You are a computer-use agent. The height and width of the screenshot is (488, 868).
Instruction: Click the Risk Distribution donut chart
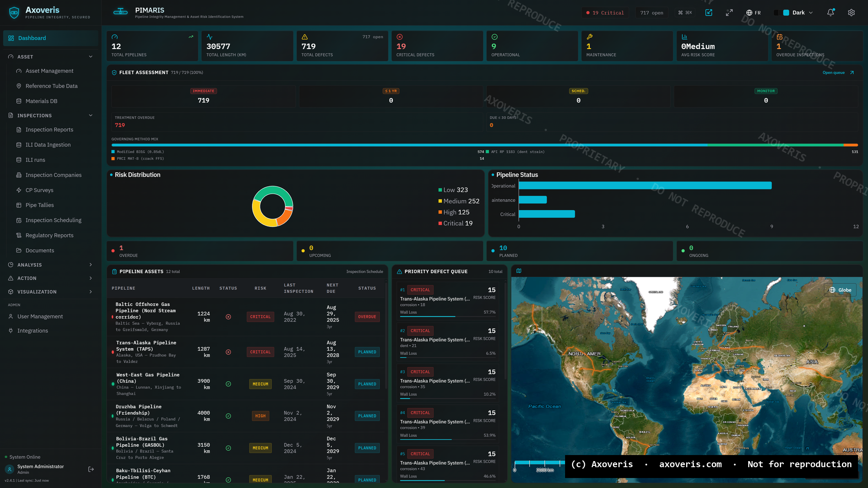[273, 206]
